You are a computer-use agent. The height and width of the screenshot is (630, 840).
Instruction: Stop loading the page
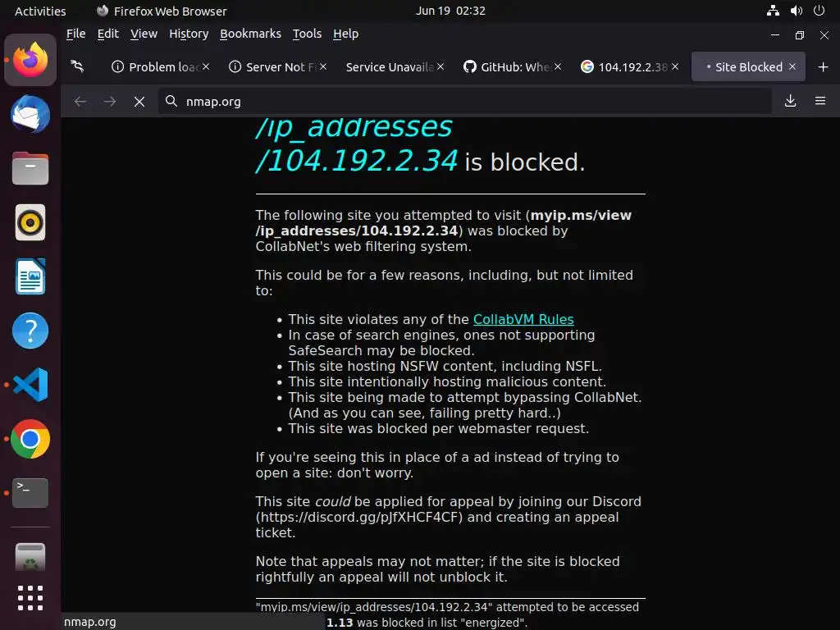point(139,101)
